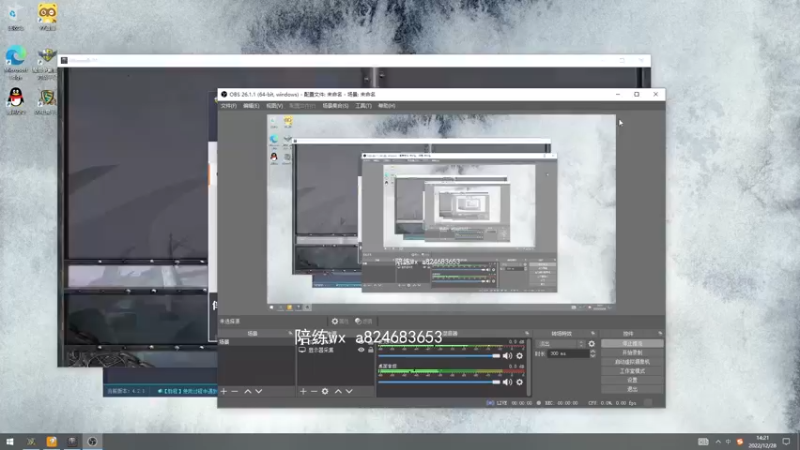Click the 退出 exit button in Controls
800x450 pixels.
632,389
